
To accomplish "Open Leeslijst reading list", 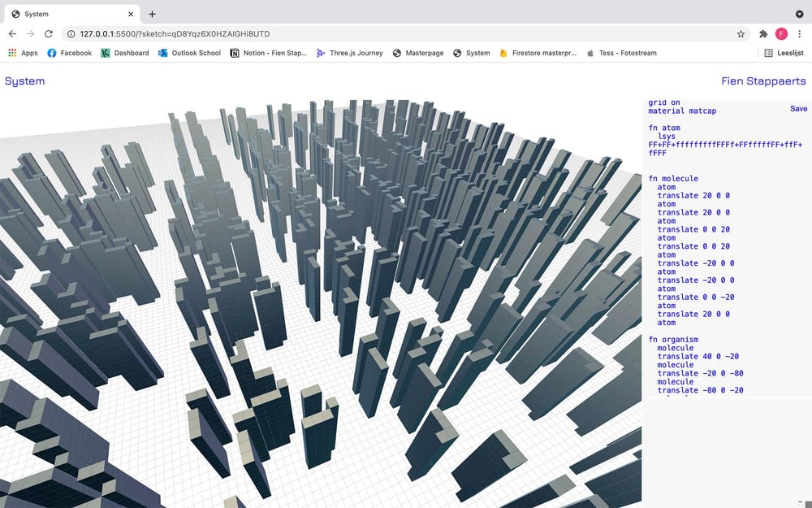I will (x=784, y=53).
